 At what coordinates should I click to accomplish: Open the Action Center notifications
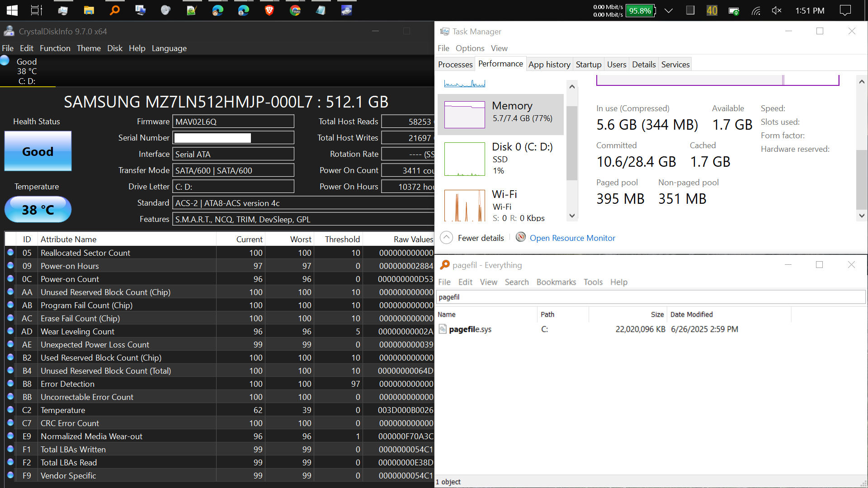click(x=845, y=11)
